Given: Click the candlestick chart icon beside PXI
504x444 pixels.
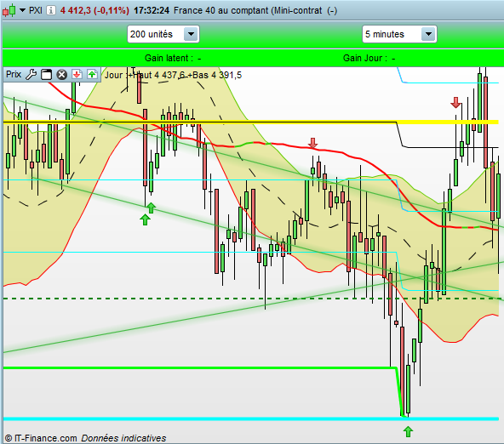Looking at the screenshot, I should click(x=9, y=10).
